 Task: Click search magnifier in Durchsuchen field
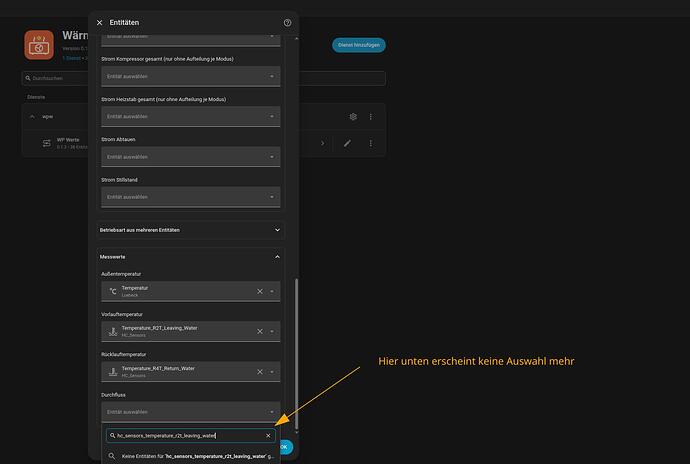[x=28, y=78]
